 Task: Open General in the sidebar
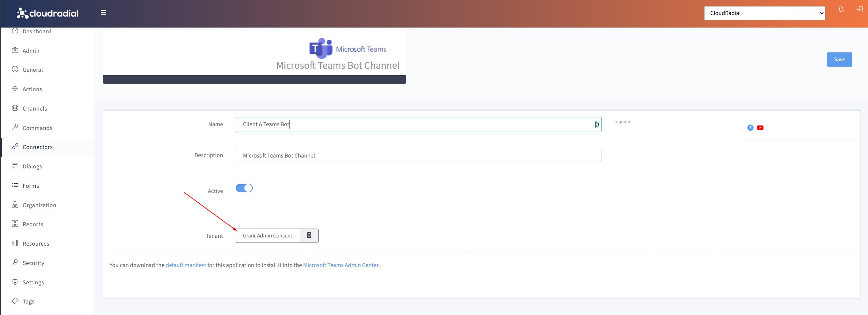pyautogui.click(x=33, y=70)
